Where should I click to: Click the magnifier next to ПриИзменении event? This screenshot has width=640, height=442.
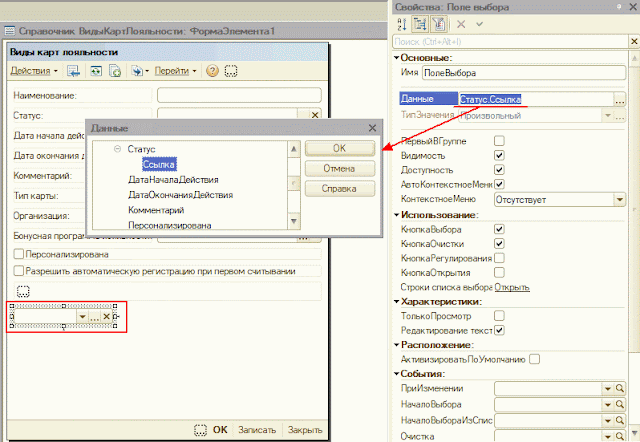[x=620, y=389]
